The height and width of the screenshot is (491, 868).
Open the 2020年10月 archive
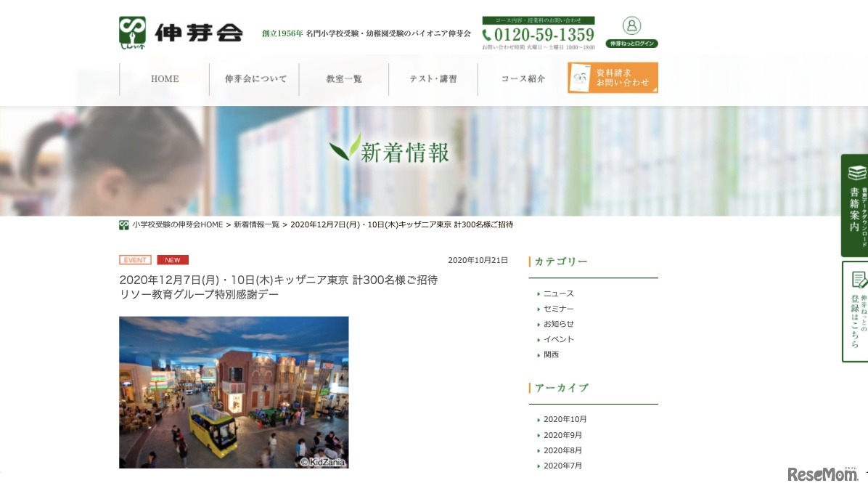[565, 420]
